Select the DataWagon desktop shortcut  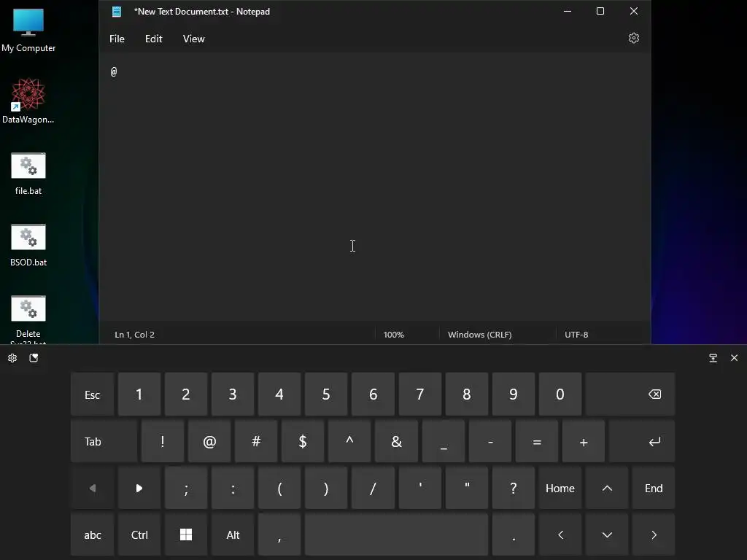(x=28, y=101)
